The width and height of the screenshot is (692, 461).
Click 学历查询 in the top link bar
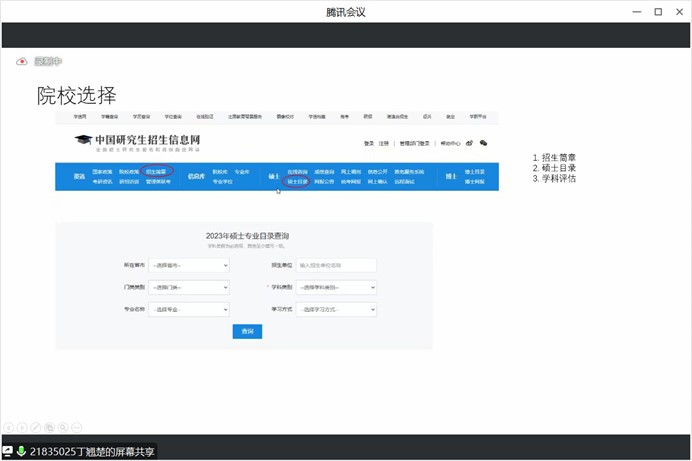141,117
